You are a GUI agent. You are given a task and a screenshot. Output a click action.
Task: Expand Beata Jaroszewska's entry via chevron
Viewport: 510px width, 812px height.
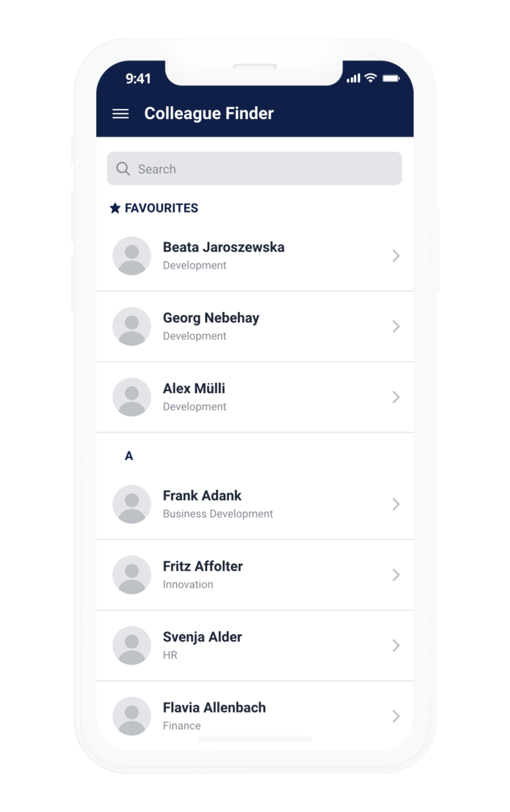tap(396, 256)
